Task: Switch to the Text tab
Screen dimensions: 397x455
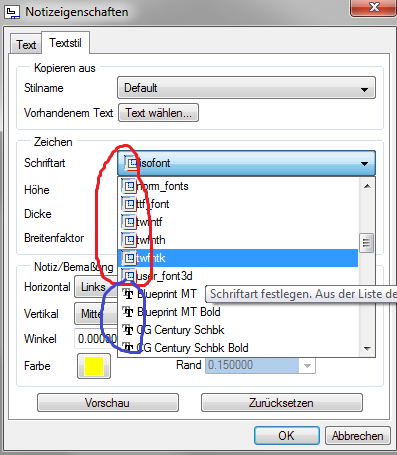Action: point(26,44)
